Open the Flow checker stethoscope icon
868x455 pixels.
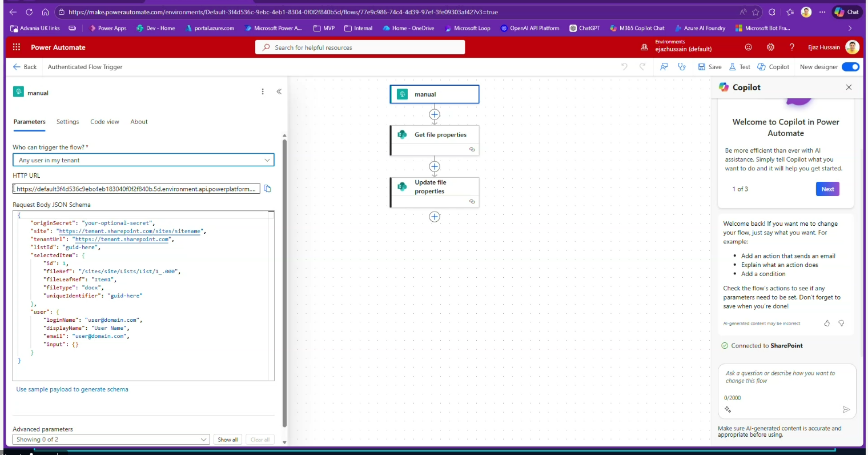(x=682, y=67)
